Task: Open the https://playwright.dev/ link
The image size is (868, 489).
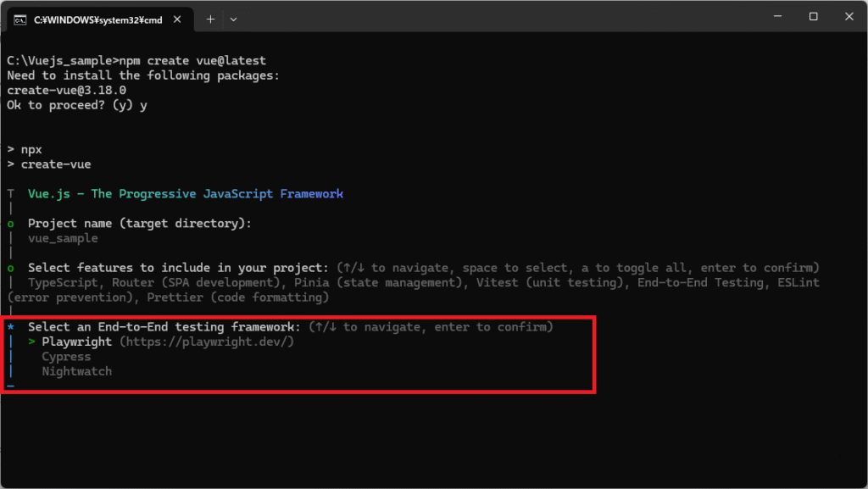Action: click(206, 342)
